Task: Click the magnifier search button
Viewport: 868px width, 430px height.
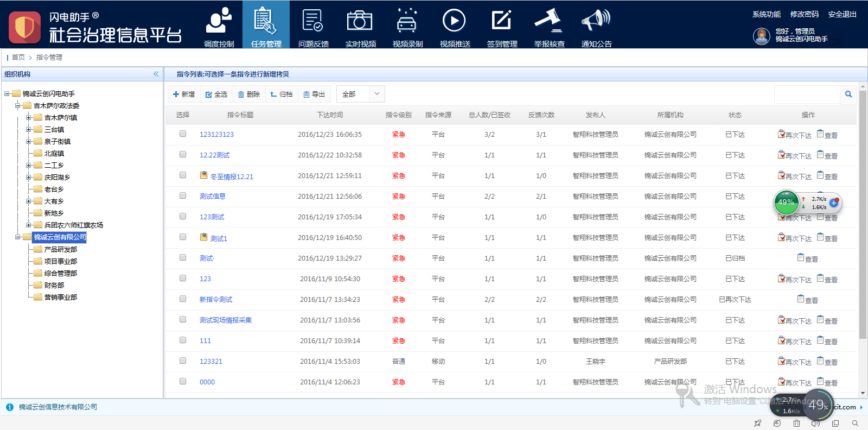Action: click(848, 94)
